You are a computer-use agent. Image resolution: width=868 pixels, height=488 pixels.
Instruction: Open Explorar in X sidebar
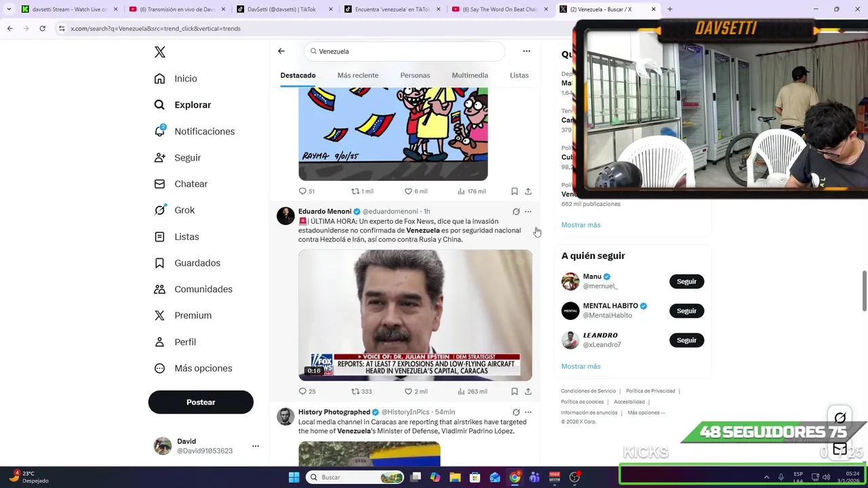pos(182,105)
